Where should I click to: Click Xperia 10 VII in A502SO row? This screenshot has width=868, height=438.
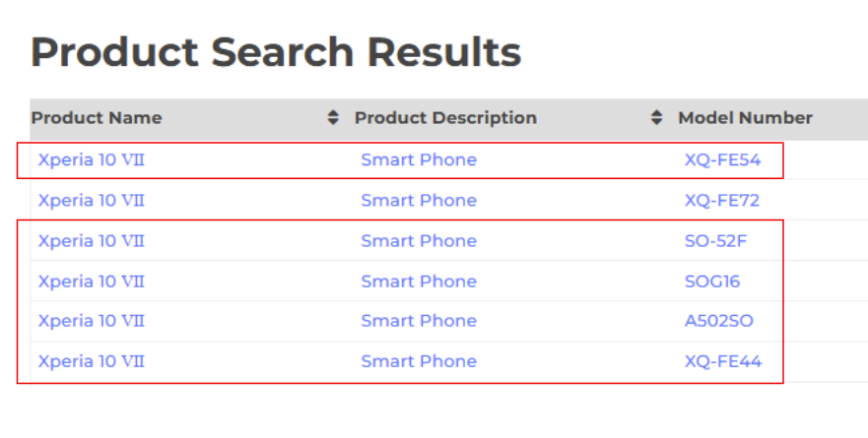tap(92, 321)
